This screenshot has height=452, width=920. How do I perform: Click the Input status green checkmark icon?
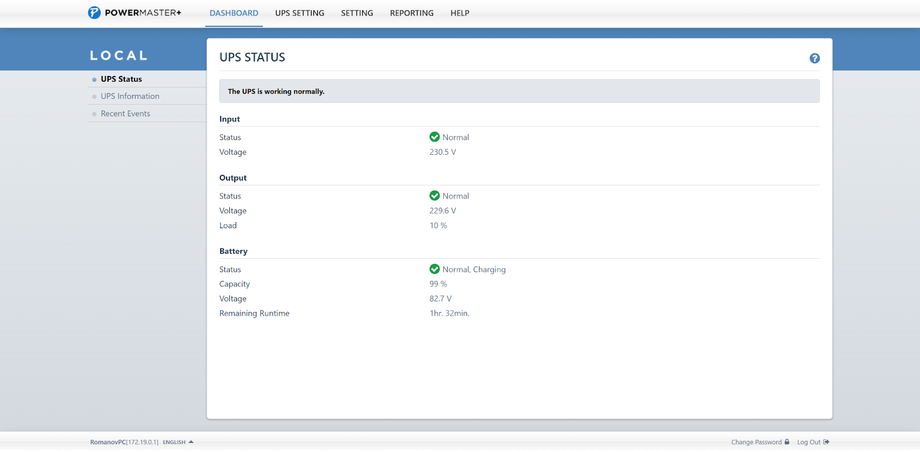(434, 137)
